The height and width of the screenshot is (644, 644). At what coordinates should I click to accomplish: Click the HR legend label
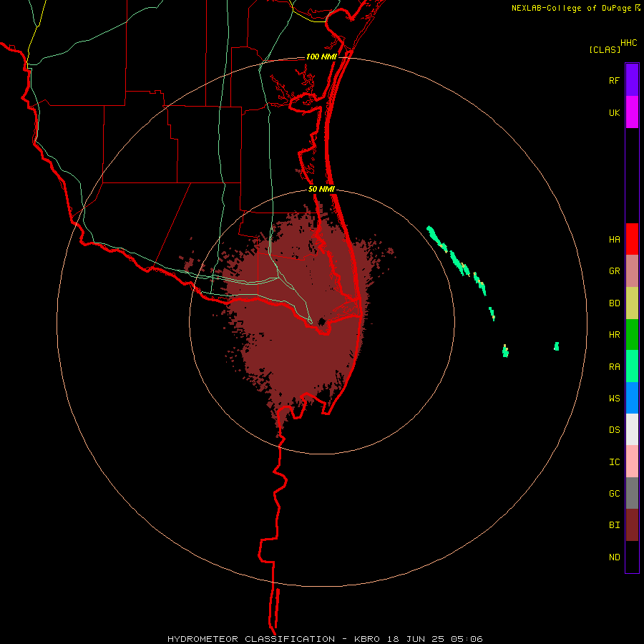point(614,335)
